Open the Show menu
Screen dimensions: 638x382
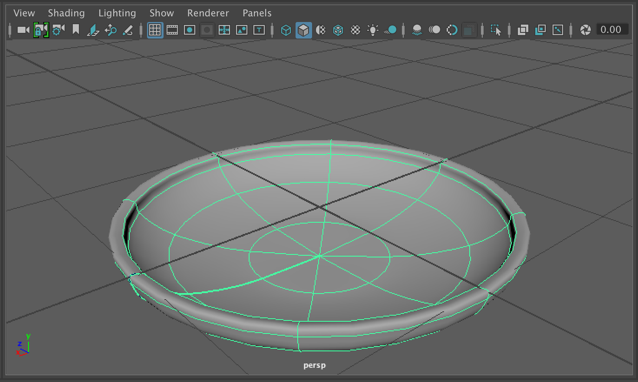[162, 13]
